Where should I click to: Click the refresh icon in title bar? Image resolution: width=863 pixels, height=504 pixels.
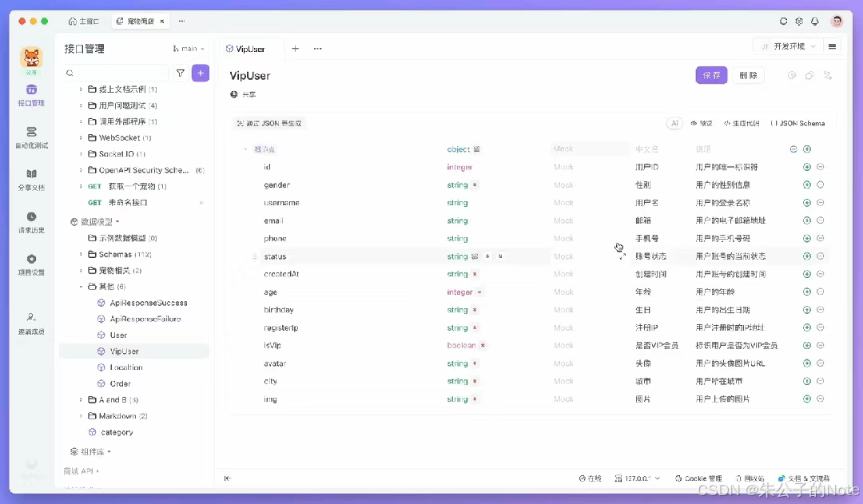[783, 21]
